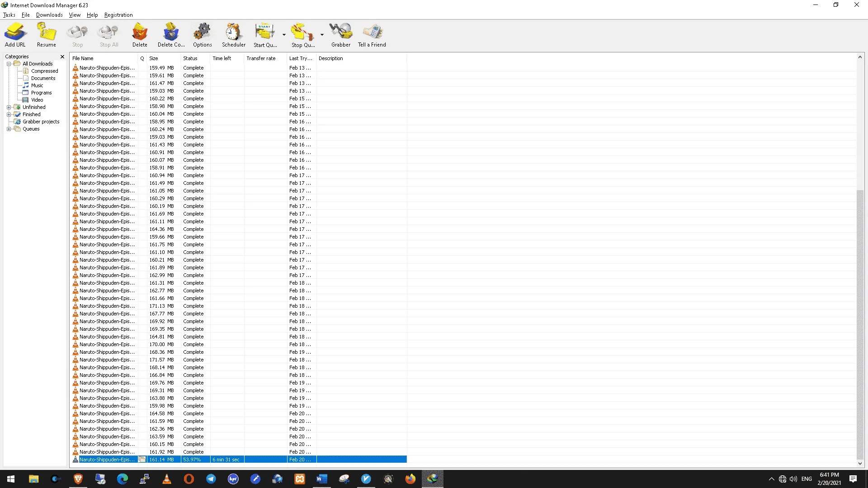
Task: Sort by the Description column header
Action: tap(361, 58)
